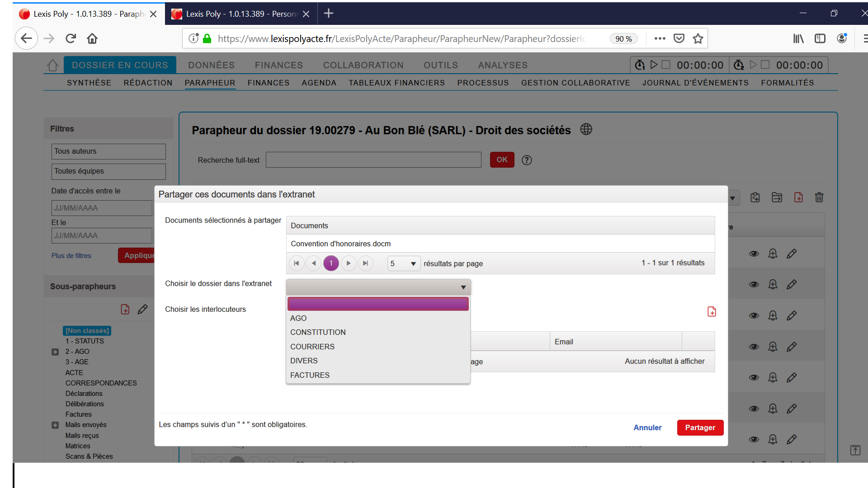Go to first page of documents list
The width and height of the screenshot is (868, 488).
click(297, 263)
